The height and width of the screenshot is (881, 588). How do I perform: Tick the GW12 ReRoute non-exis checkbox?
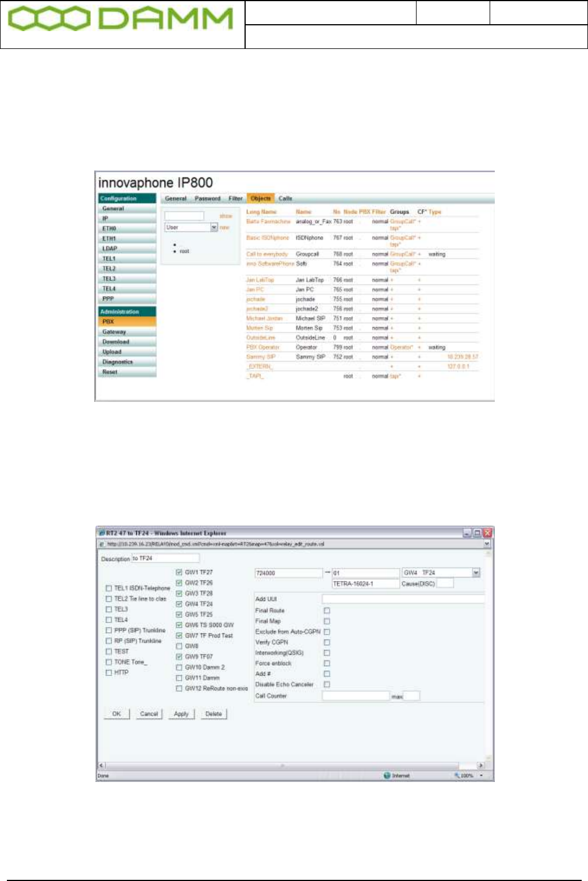point(179,688)
